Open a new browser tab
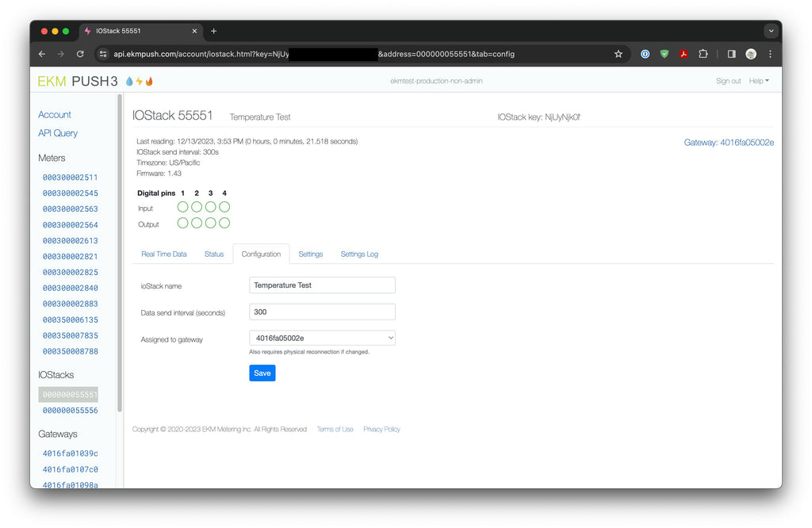This screenshot has height=528, width=812. click(213, 31)
